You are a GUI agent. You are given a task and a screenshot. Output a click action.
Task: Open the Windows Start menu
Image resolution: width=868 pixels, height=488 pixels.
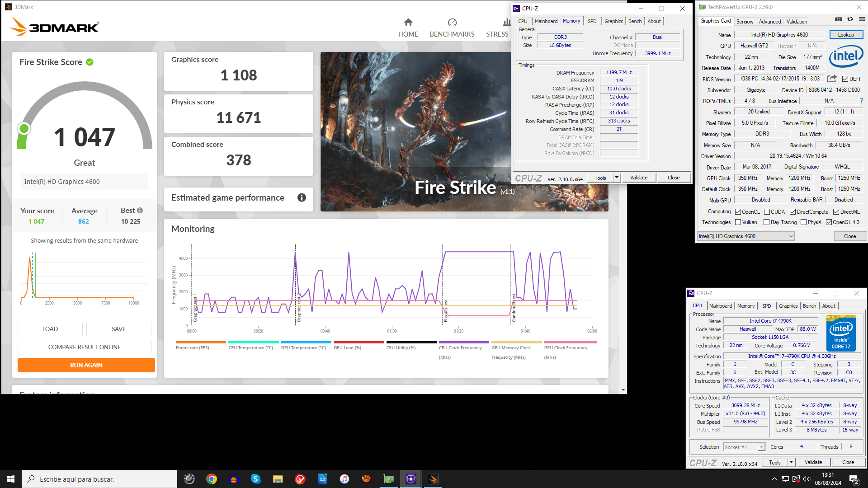(x=11, y=479)
